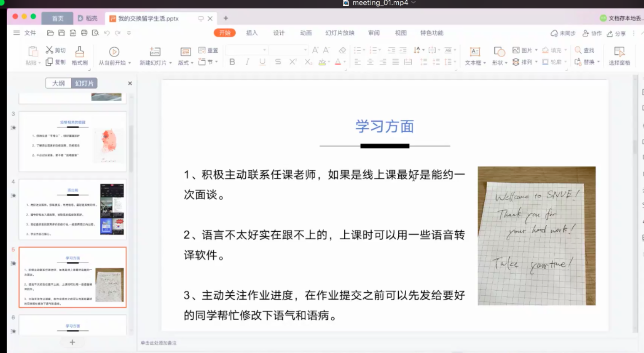Open the Selection Pane (选择窗格)

click(x=619, y=52)
